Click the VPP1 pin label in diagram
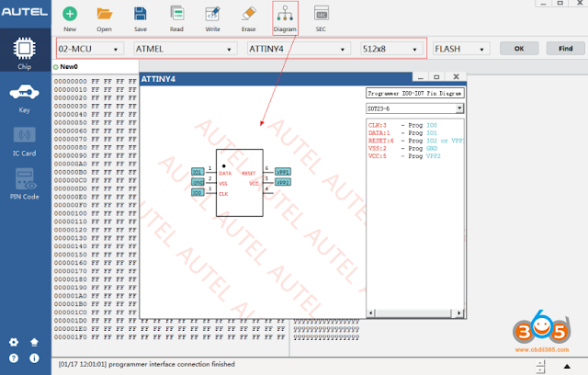Image resolution: width=588 pixels, height=375 pixels. coord(283,172)
